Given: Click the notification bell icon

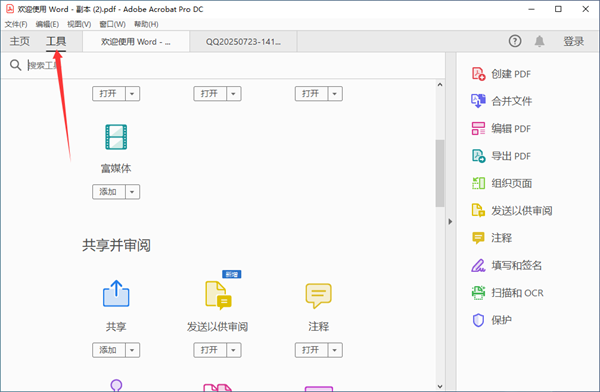Looking at the screenshot, I should pyautogui.click(x=539, y=41).
